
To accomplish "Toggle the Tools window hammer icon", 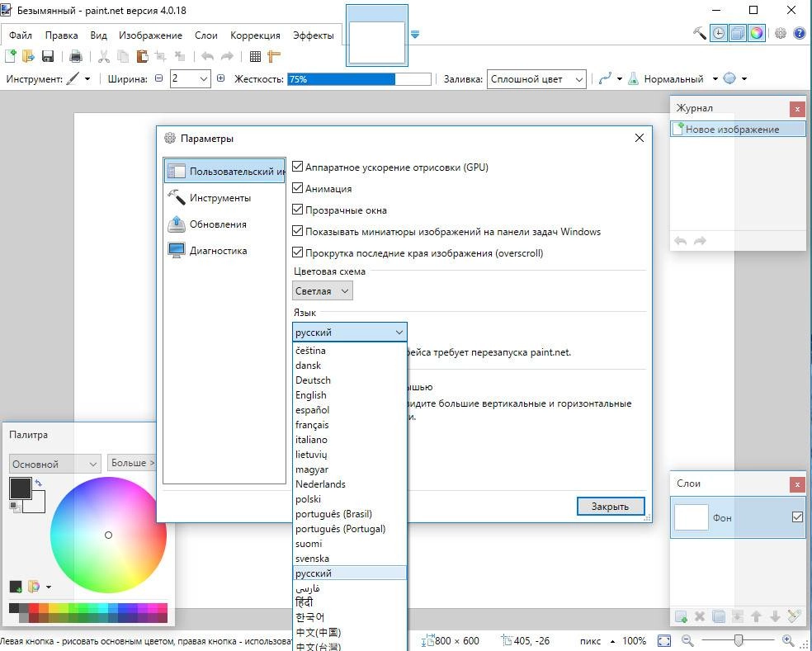I will (700, 33).
